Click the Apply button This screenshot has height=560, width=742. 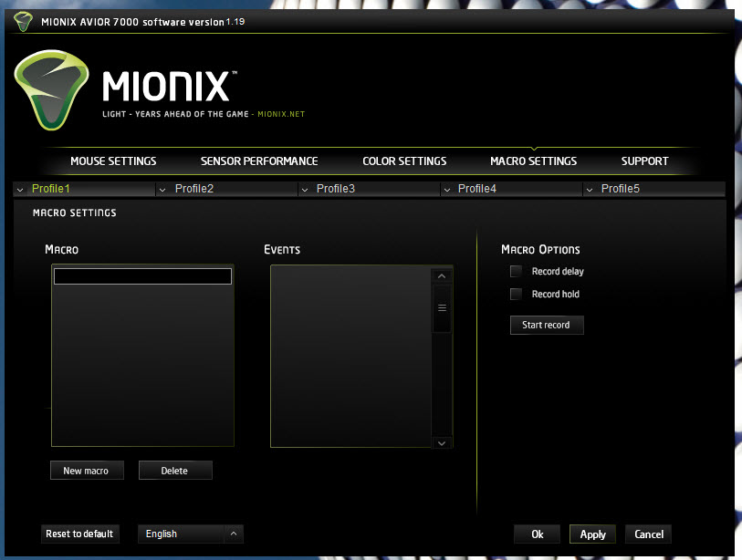click(592, 534)
